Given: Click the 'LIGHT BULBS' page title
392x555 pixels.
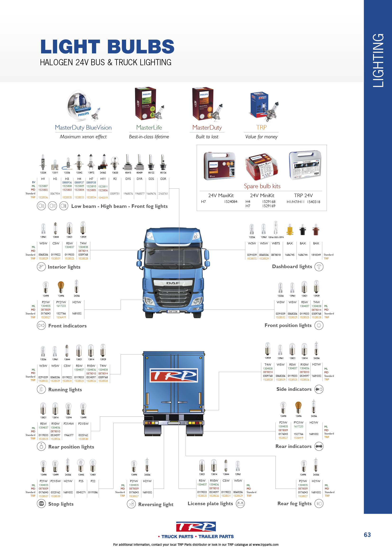Looking at the screenshot, I should click(x=107, y=47).
